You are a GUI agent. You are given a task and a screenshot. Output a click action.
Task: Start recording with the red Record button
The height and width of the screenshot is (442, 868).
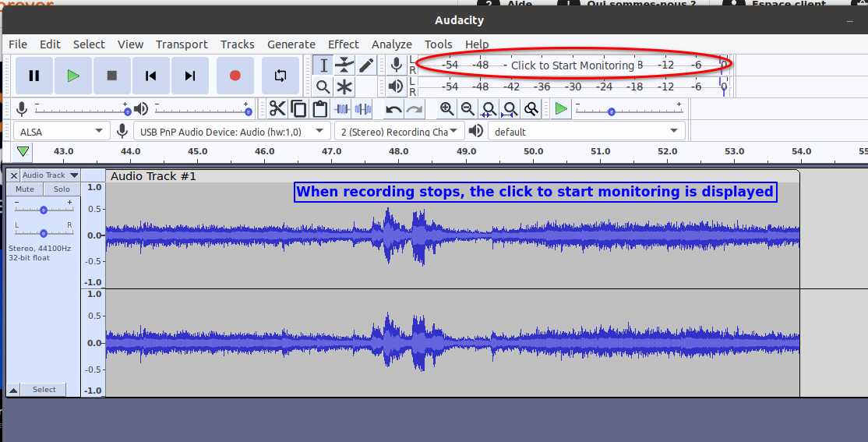pyautogui.click(x=235, y=76)
